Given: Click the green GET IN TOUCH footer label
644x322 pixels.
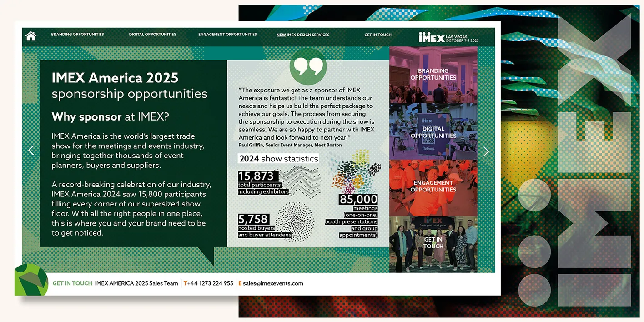Looking at the screenshot, I should click(72, 283).
